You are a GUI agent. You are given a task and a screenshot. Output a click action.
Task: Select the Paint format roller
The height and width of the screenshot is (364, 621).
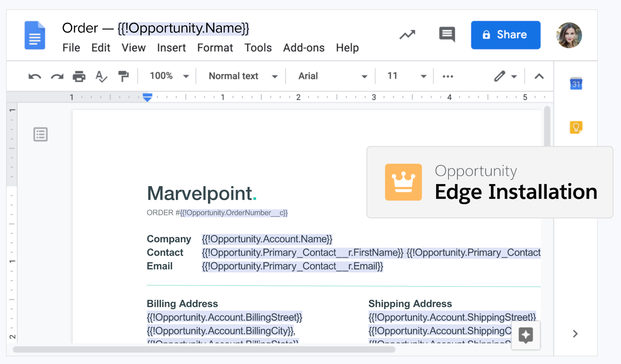click(x=123, y=76)
